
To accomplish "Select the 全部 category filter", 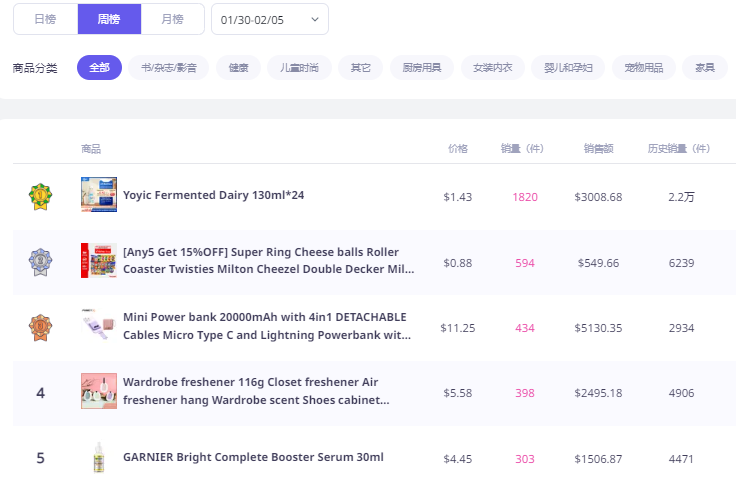I will pyautogui.click(x=100, y=68).
